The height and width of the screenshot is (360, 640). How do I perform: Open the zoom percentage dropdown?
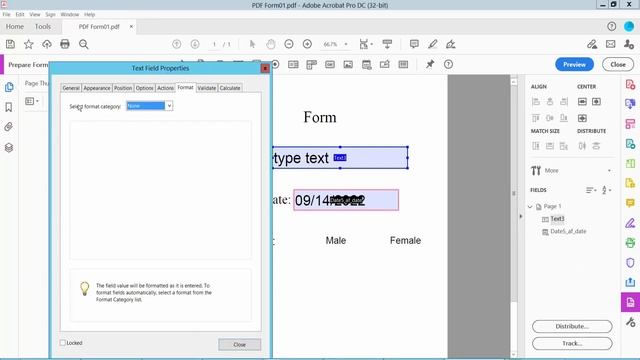346,44
